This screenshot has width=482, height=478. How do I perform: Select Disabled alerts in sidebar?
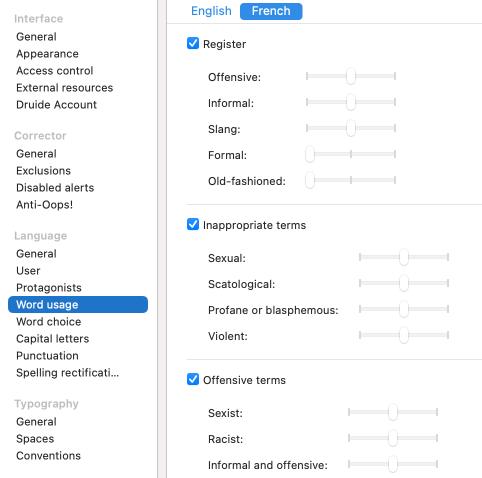pyautogui.click(x=55, y=188)
